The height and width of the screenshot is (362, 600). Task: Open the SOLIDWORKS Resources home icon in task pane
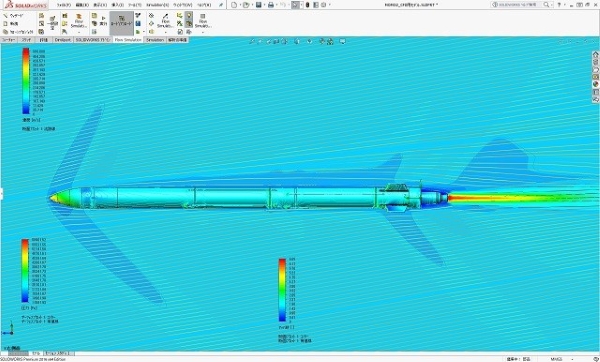coord(595,55)
